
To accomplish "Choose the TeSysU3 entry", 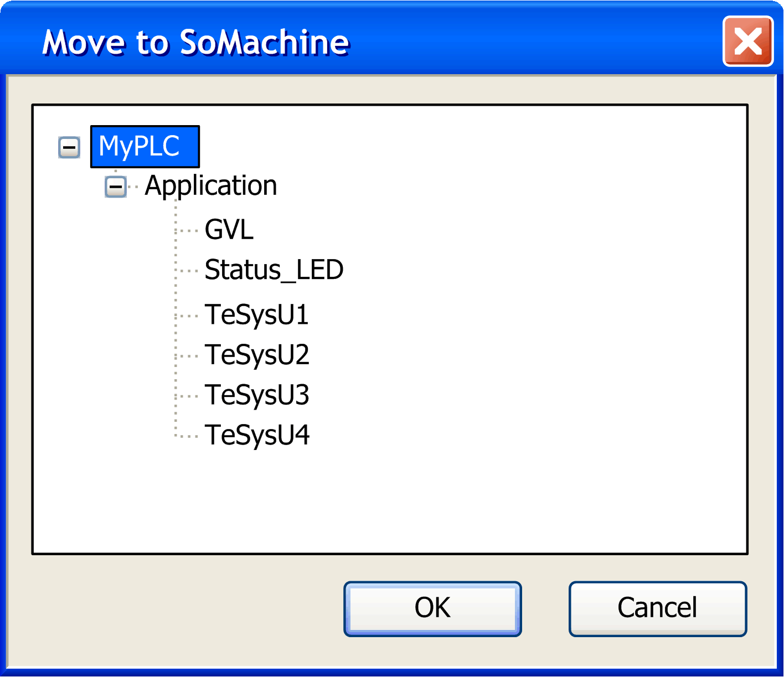I will 257,395.
